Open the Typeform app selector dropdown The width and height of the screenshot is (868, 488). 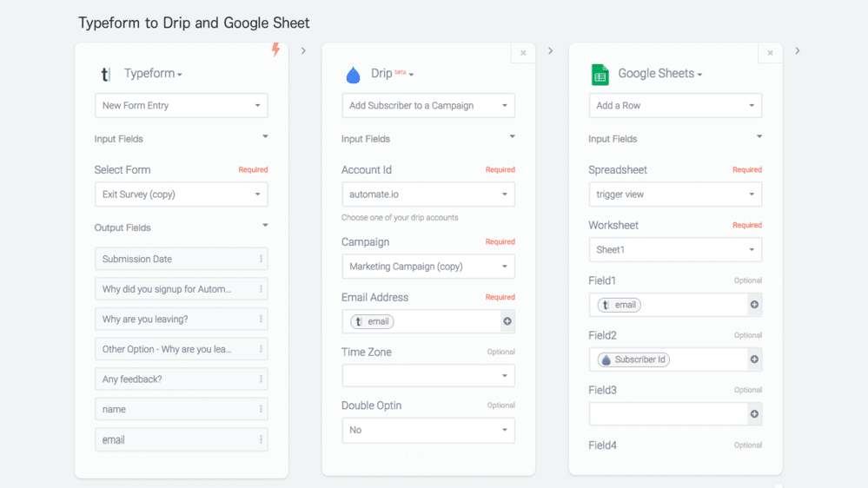[153, 74]
